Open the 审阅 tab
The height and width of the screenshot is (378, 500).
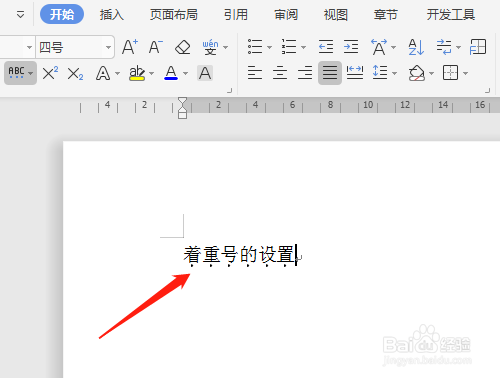pyautogui.click(x=286, y=15)
